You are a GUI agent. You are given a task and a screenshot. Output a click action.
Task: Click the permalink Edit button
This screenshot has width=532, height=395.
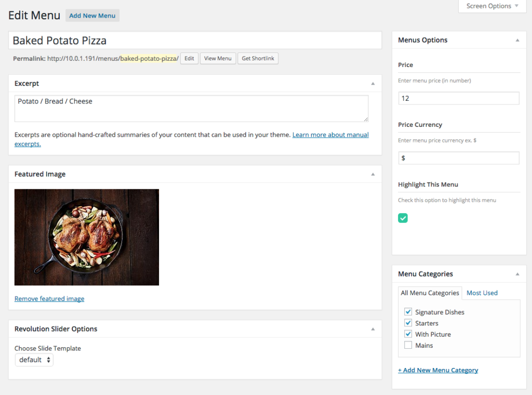[189, 59]
